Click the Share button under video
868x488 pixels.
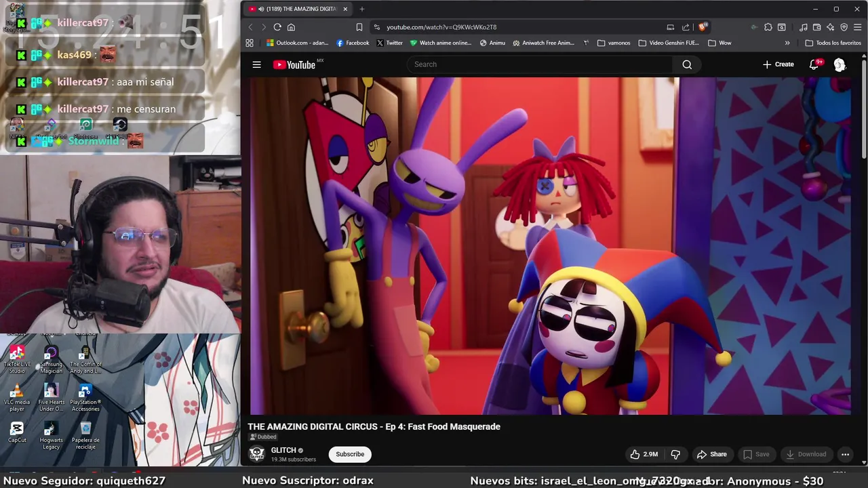tap(712, 454)
